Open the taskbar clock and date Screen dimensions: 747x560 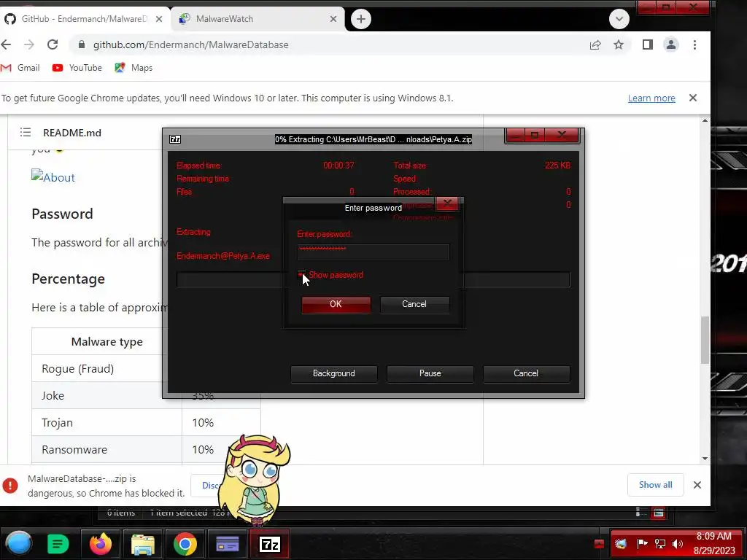[714, 544]
